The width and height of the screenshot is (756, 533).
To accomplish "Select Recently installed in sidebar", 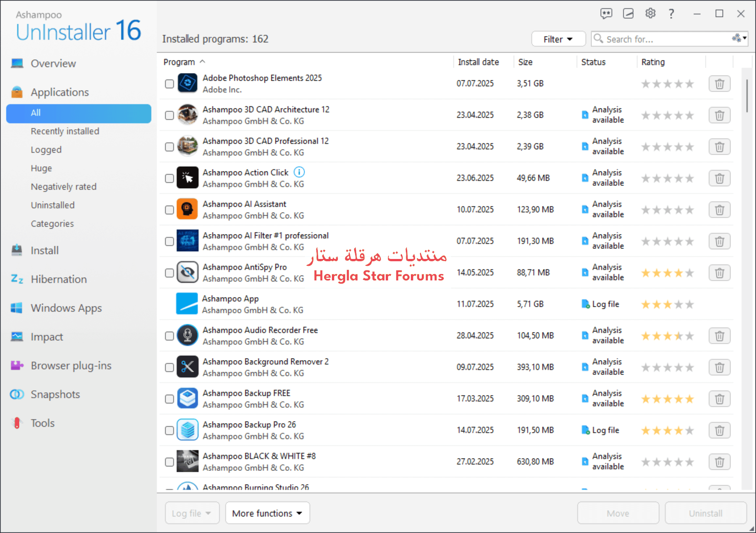I will [65, 131].
